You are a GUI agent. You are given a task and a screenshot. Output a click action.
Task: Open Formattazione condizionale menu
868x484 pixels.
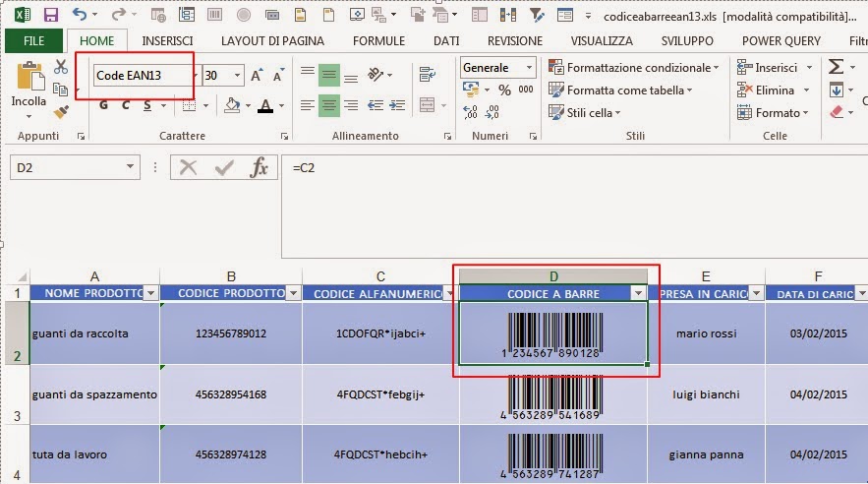pos(633,68)
